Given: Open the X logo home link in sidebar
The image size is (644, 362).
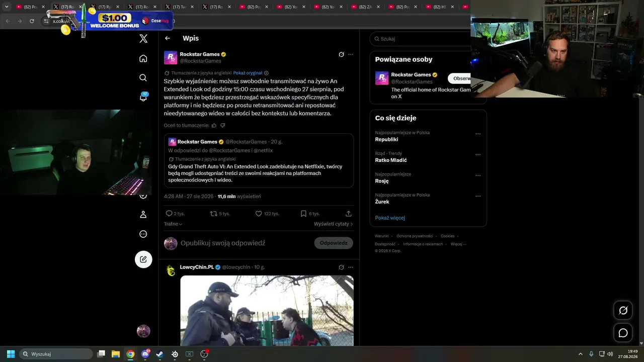Looking at the screenshot, I should coord(143,39).
